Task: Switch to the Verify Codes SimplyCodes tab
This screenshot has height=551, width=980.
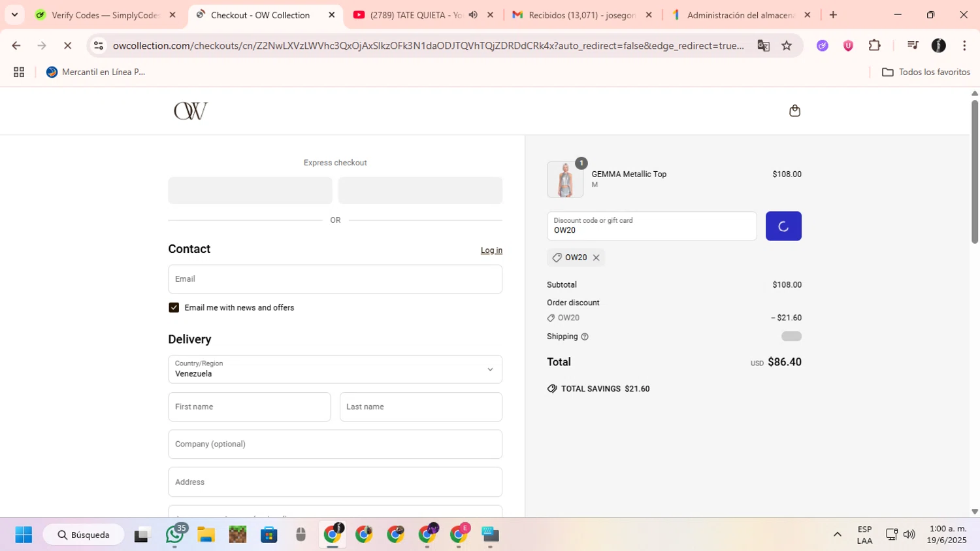Action: (x=105, y=15)
